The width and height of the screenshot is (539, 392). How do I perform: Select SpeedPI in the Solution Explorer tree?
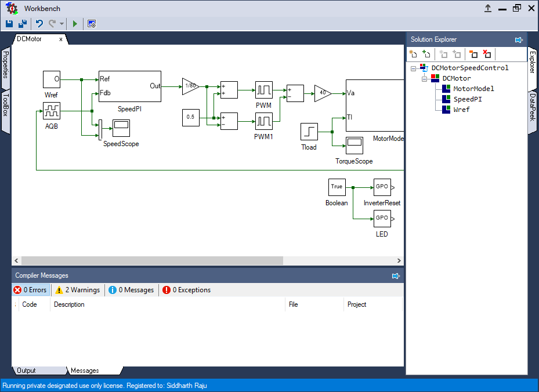tap(468, 99)
